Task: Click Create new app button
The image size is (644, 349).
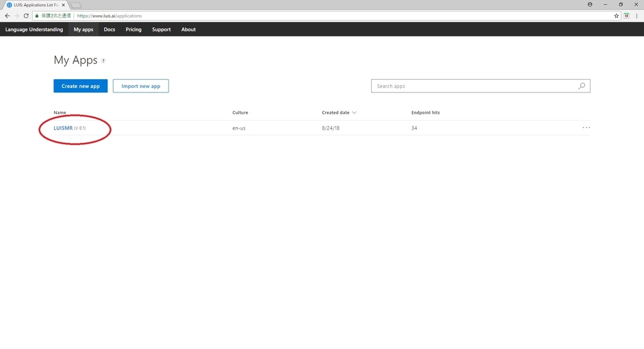Action: tap(80, 86)
